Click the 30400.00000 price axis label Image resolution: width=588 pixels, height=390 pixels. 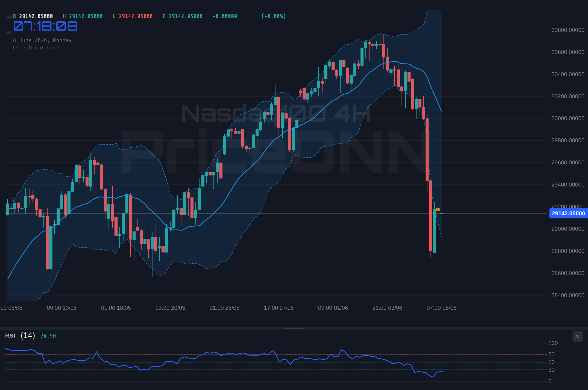point(568,74)
